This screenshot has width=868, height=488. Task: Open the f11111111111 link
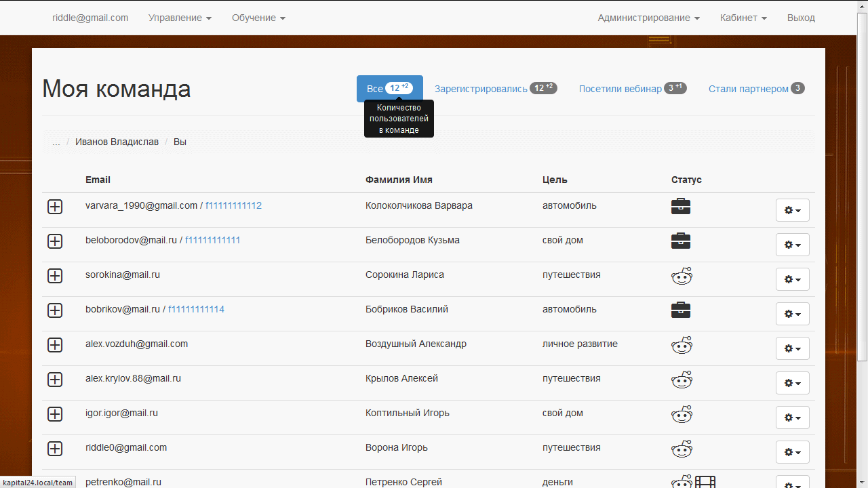pos(212,240)
